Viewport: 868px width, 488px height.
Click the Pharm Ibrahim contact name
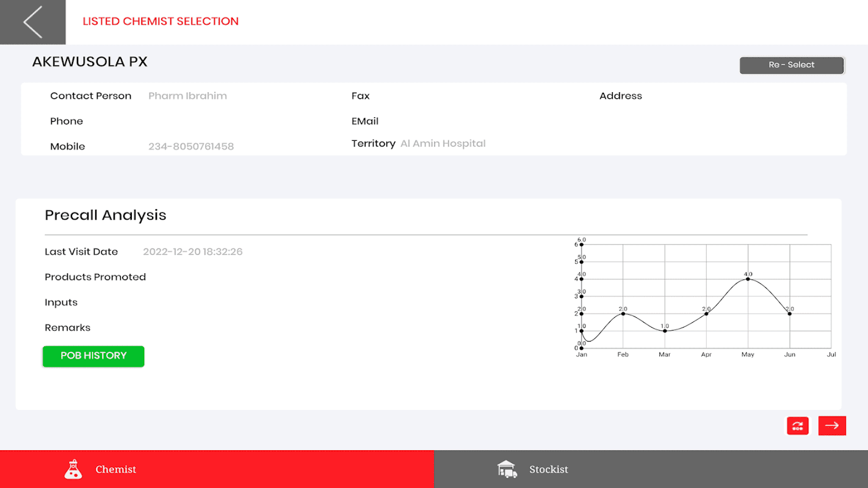point(187,96)
